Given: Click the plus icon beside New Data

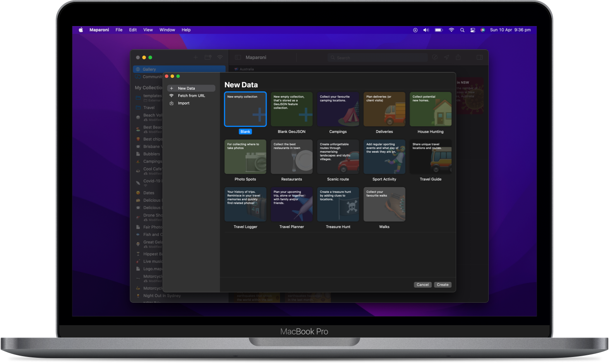Looking at the screenshot, I should 172,88.
